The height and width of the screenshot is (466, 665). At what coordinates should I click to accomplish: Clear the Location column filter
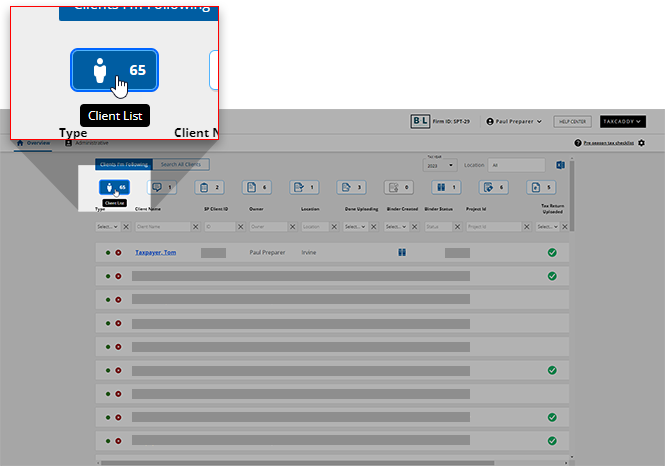[334, 227]
